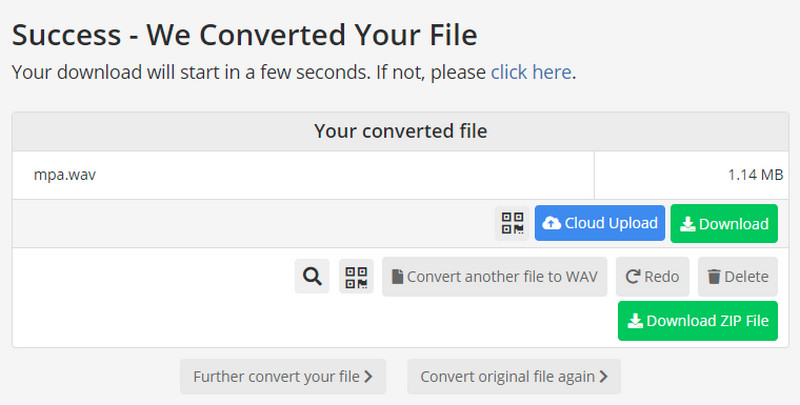800x405 pixels.
Task: Click the 'Your download will start' message
Action: (x=250, y=72)
